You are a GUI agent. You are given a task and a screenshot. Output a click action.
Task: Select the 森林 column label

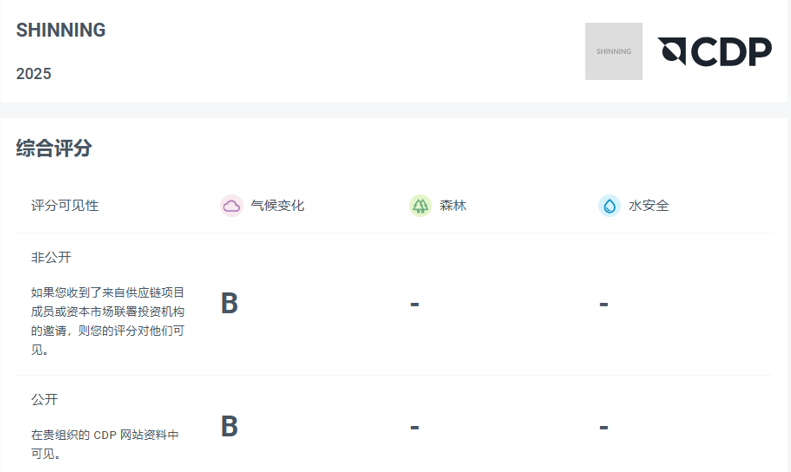click(453, 206)
